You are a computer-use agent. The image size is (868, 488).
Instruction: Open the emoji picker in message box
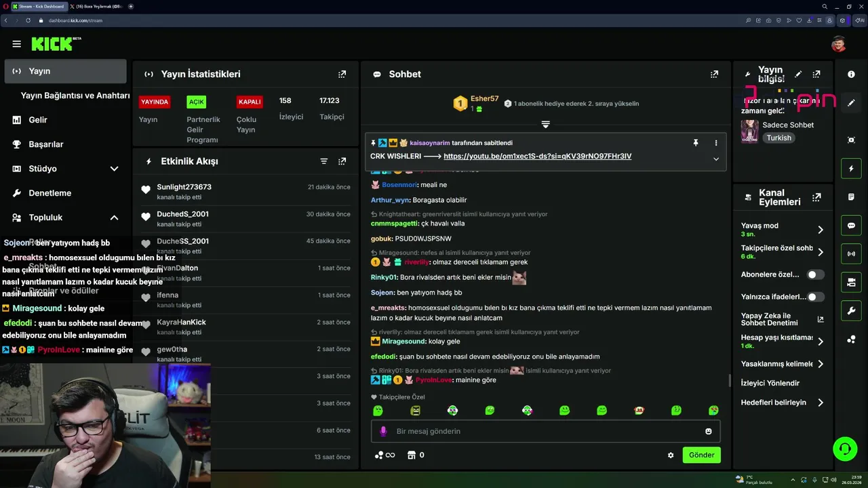(709, 431)
